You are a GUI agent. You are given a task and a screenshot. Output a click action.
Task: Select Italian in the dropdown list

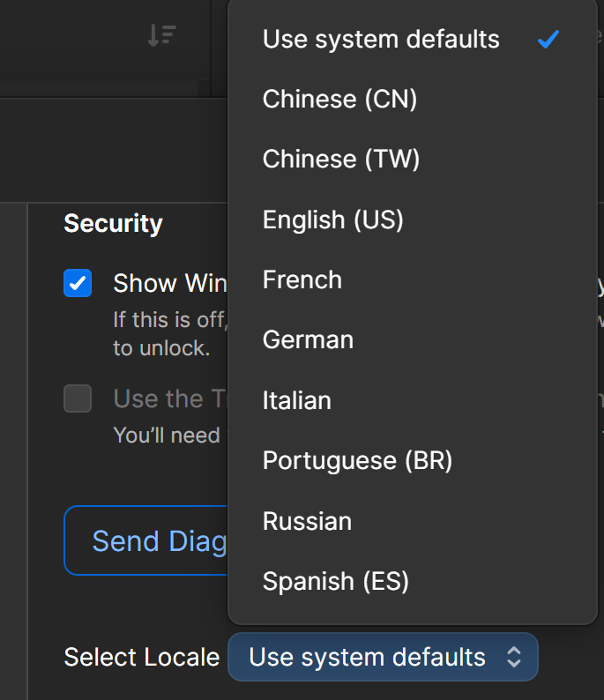point(297,400)
